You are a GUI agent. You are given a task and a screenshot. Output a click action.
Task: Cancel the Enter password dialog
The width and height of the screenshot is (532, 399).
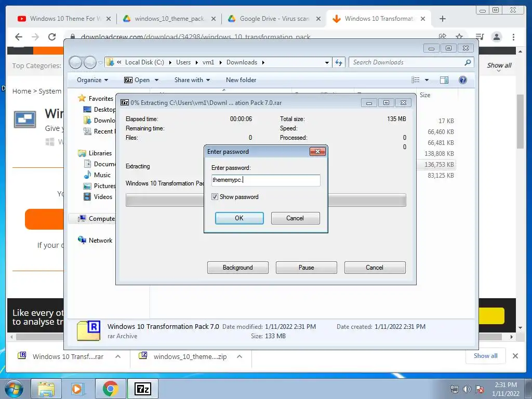pyautogui.click(x=295, y=218)
